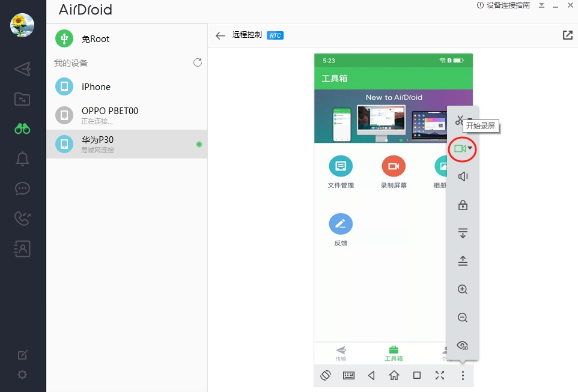Click the swipe-up arrow icon in tool panel
The width and height of the screenshot is (578, 392).
[x=463, y=261]
